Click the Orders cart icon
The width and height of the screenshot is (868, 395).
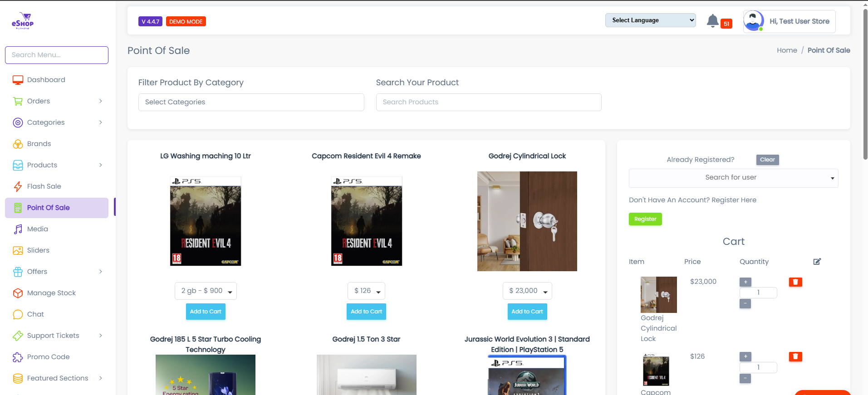(x=18, y=101)
